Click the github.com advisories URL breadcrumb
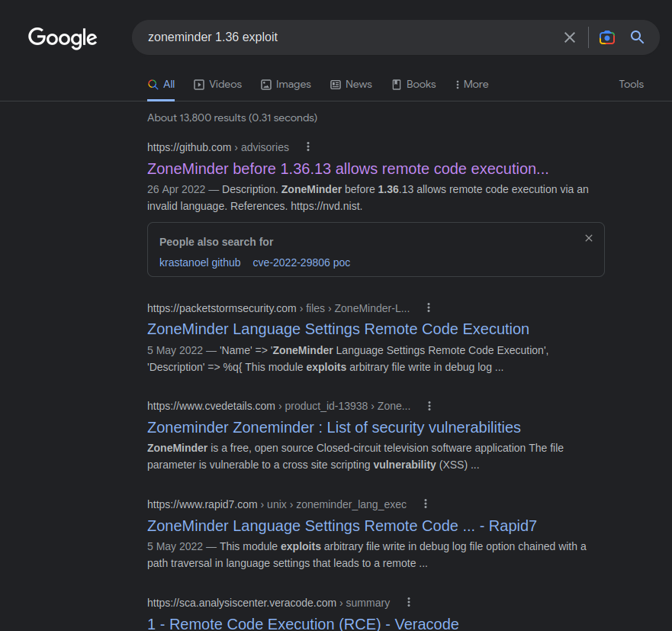The image size is (672, 631). (x=218, y=147)
